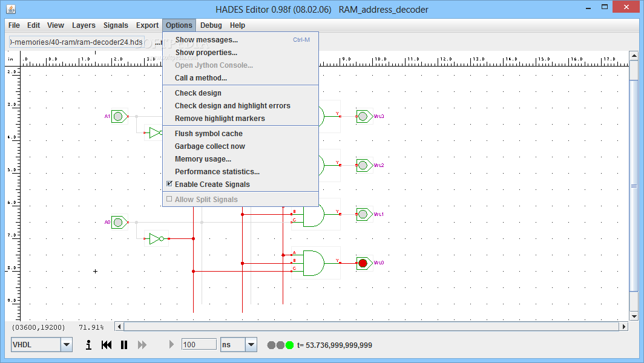The width and height of the screenshot is (644, 363).
Task: Open the Signals menu
Action: point(116,25)
